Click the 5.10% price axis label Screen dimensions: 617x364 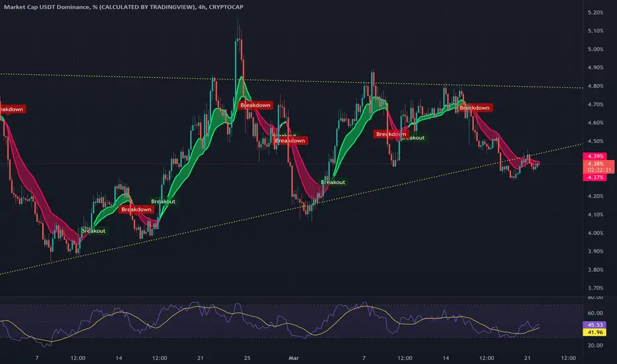(x=595, y=30)
